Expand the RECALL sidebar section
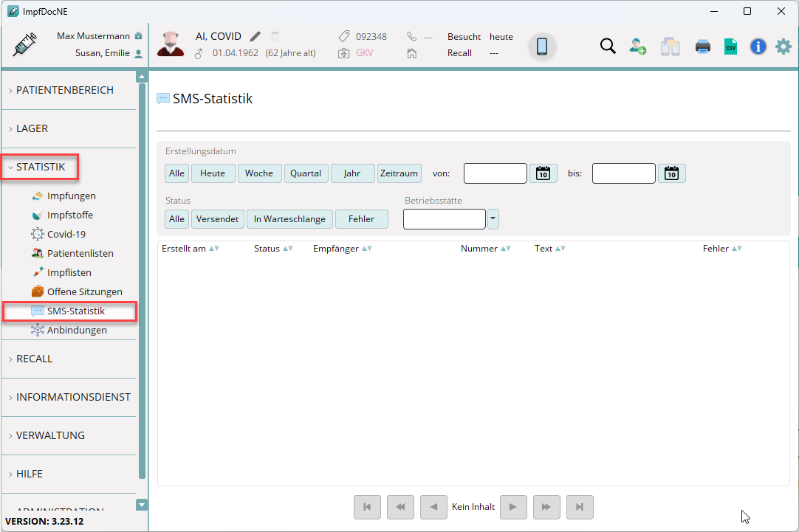Screen dimensions: 799x532 [34, 359]
